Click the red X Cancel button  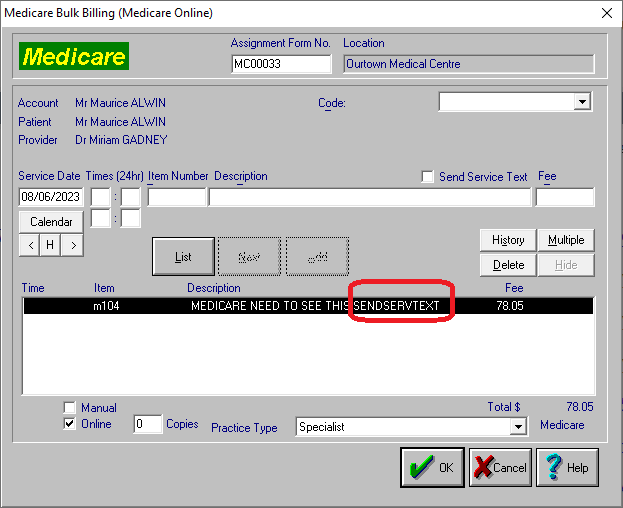click(x=500, y=467)
